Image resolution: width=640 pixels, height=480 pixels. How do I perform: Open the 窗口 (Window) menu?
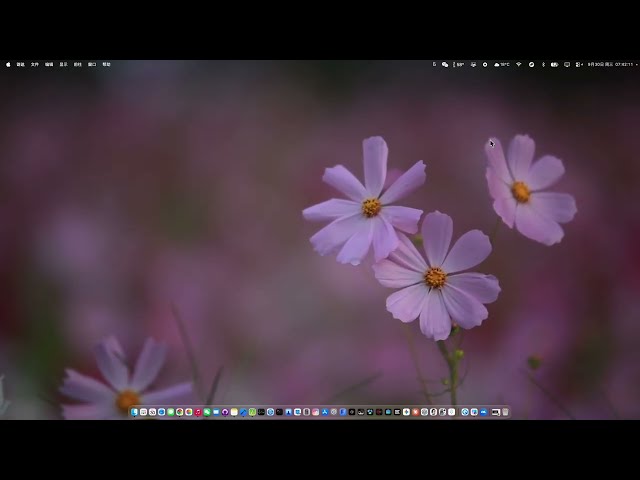(x=92, y=64)
